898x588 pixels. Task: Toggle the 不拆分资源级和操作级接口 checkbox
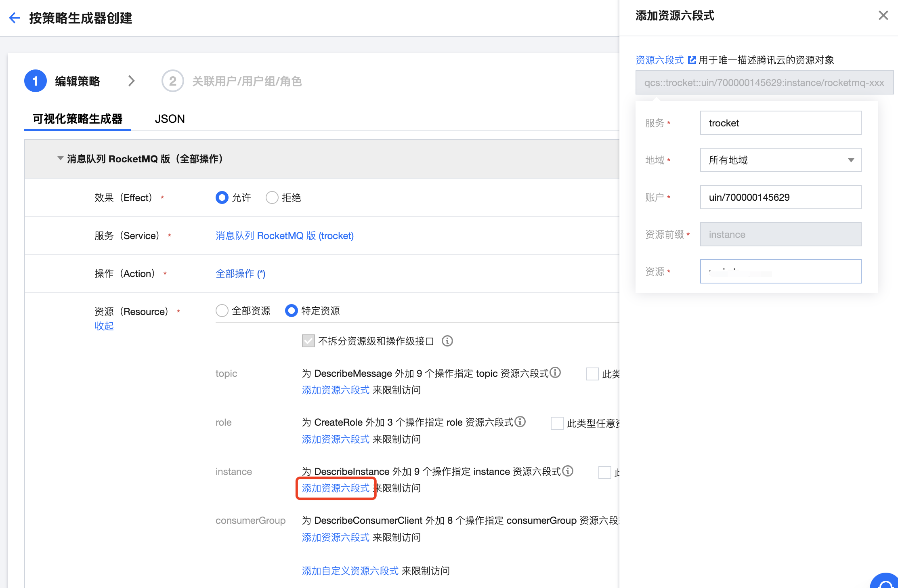pos(308,341)
